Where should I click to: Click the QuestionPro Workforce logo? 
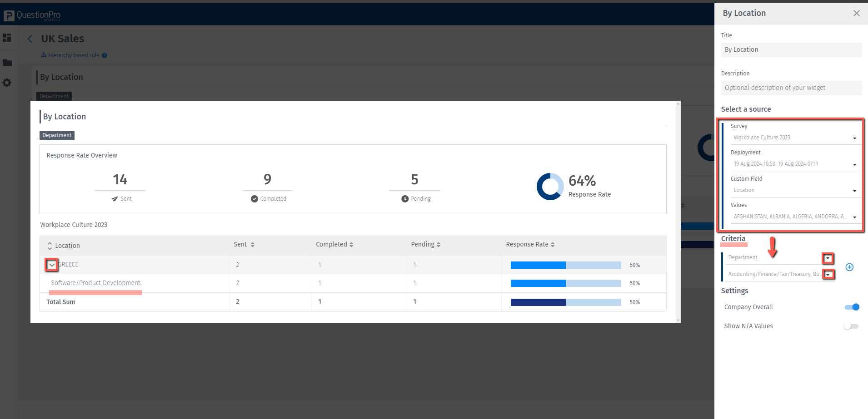point(32,15)
